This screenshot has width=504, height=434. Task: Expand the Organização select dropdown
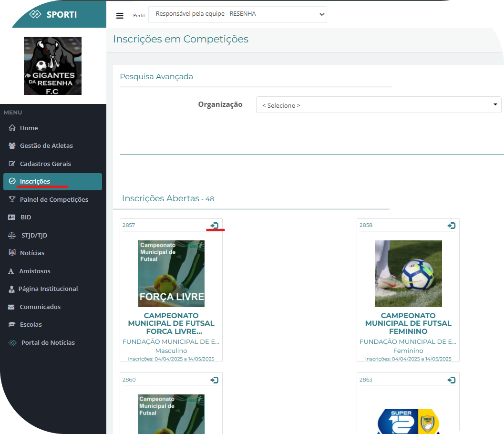coord(378,105)
